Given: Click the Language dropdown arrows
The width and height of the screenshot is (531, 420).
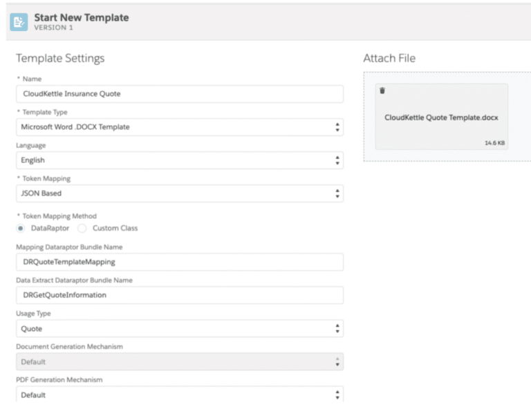Looking at the screenshot, I should click(x=337, y=160).
